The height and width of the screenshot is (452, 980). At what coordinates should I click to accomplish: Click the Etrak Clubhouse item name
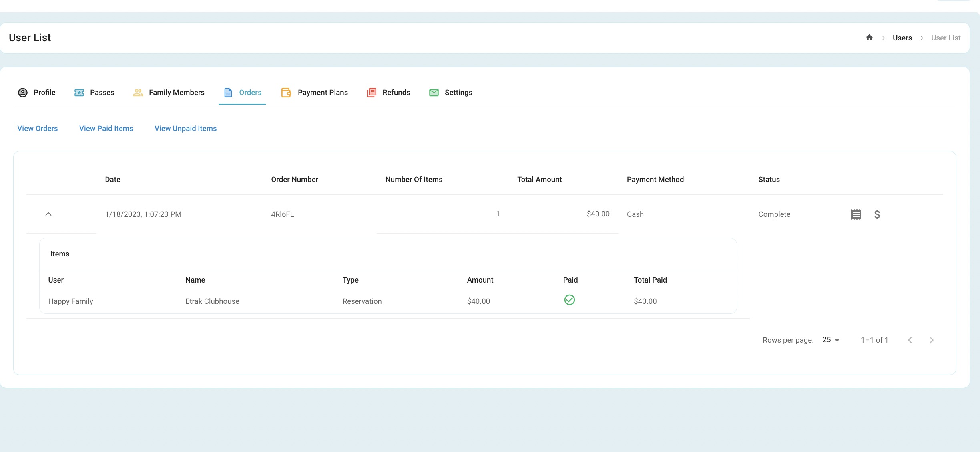point(212,301)
